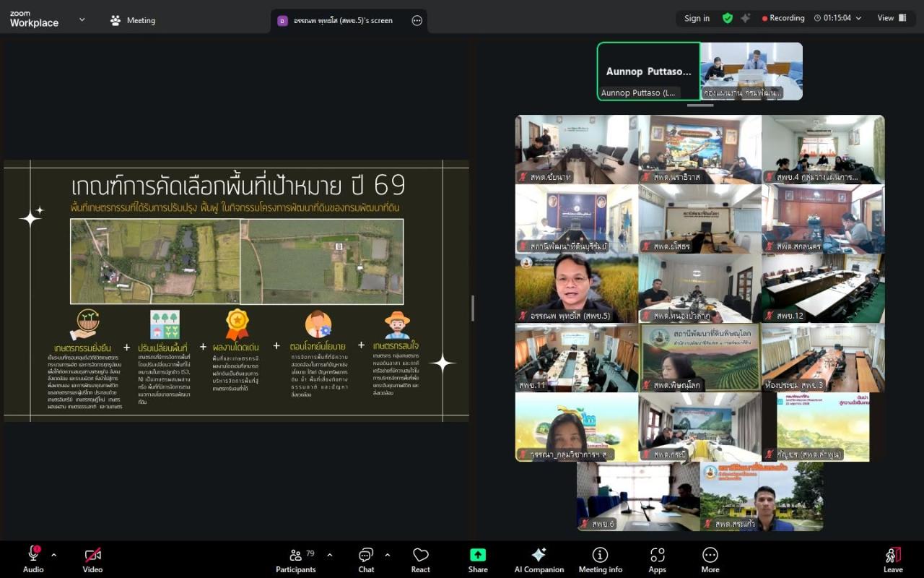Click the divider handle between screen and gallery
This screenshot has width=924, height=578.
473,309
